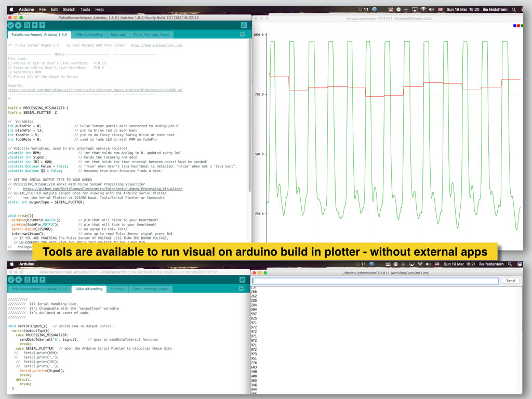Switch to AllSerialHandling tab in upper window
The height and width of the screenshot is (399, 532).
click(x=89, y=35)
